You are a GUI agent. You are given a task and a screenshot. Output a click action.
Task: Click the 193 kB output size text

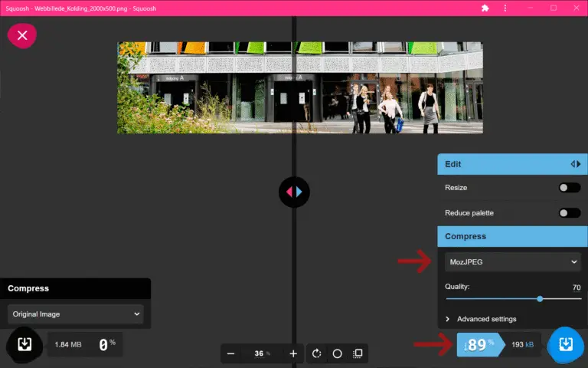pos(522,344)
